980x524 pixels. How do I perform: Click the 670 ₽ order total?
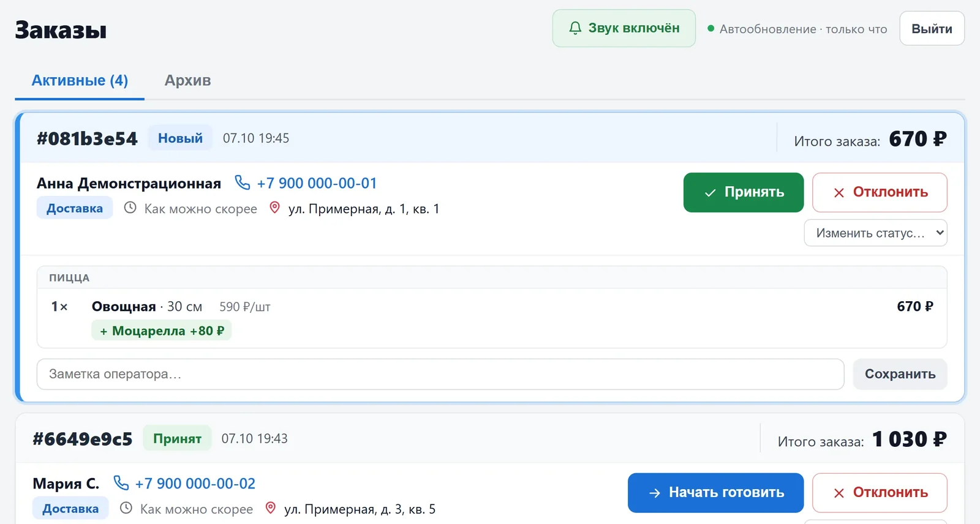click(918, 139)
